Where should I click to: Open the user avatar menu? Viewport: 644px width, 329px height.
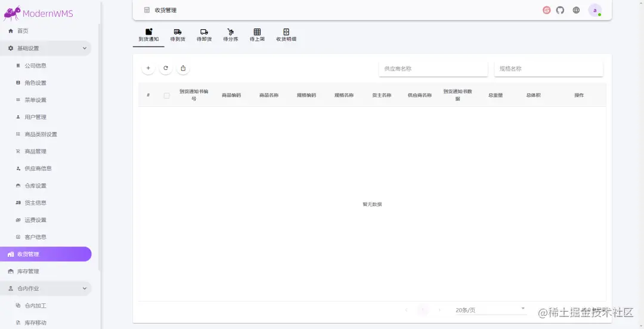(x=595, y=10)
